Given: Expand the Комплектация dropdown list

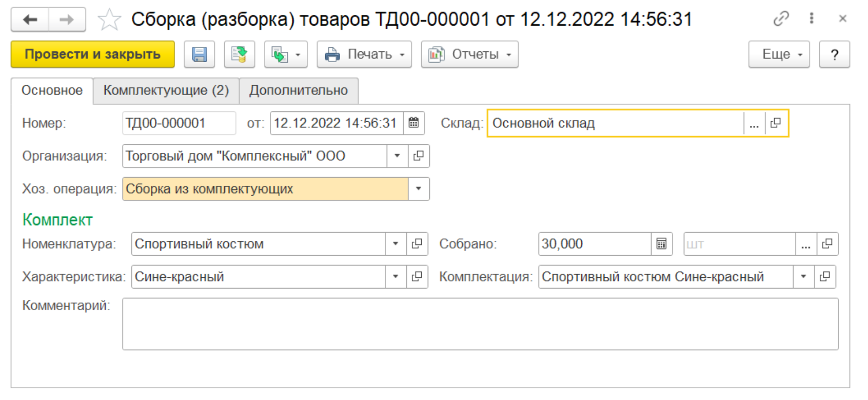Looking at the screenshot, I should pos(803,277).
